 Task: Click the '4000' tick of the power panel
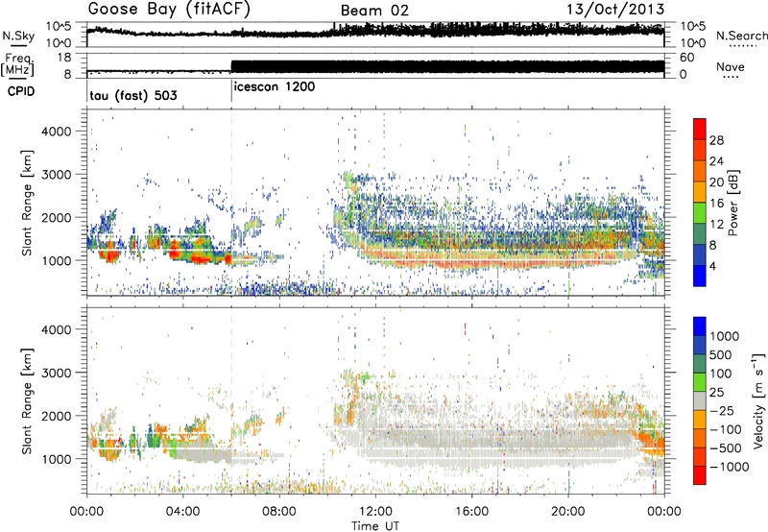coord(57,132)
